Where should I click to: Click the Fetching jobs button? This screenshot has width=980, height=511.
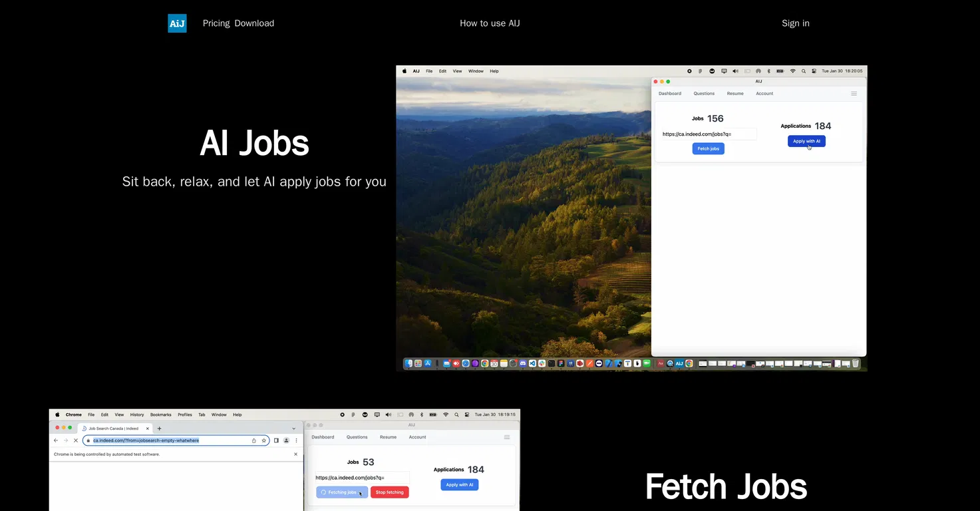coord(342,492)
